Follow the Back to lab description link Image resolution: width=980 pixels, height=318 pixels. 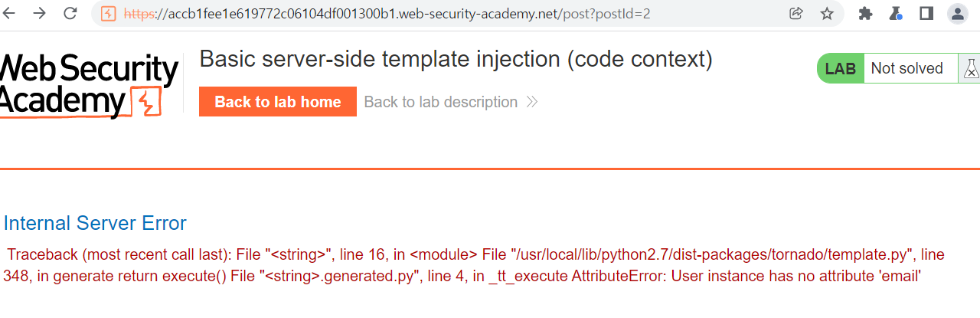click(x=440, y=102)
